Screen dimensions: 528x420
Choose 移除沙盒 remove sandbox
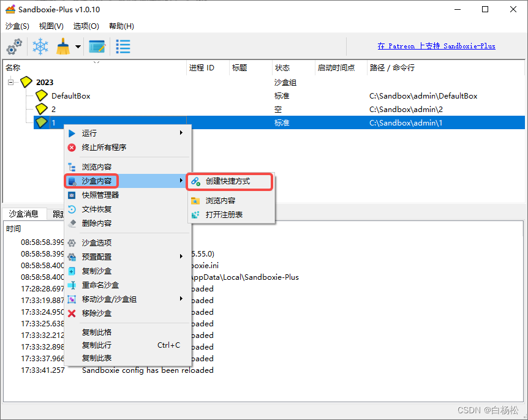tap(127, 313)
